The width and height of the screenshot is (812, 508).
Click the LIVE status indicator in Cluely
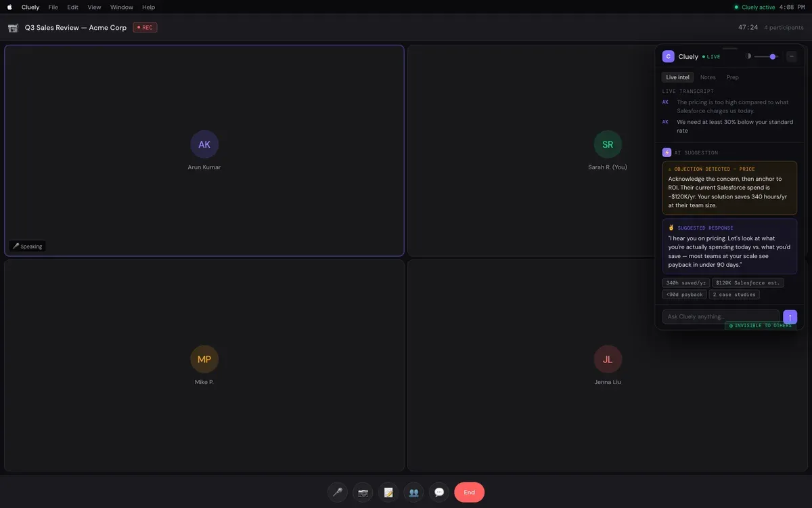coord(711,57)
